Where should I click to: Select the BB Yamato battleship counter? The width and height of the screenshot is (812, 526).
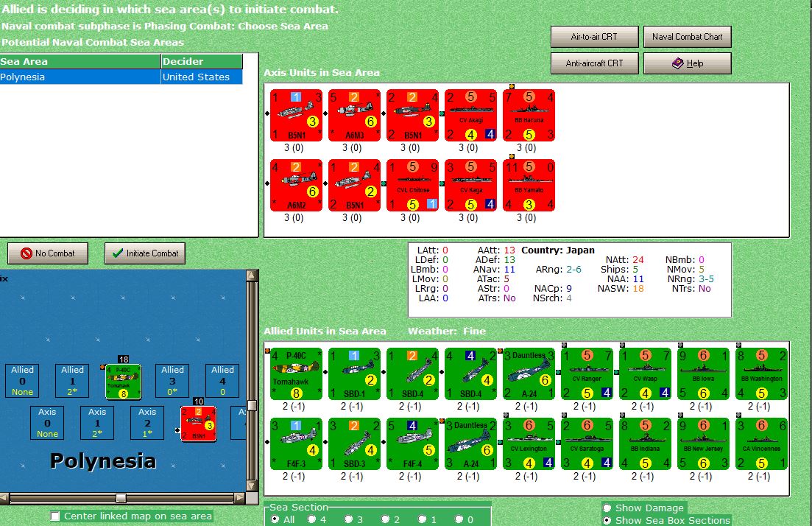529,185
